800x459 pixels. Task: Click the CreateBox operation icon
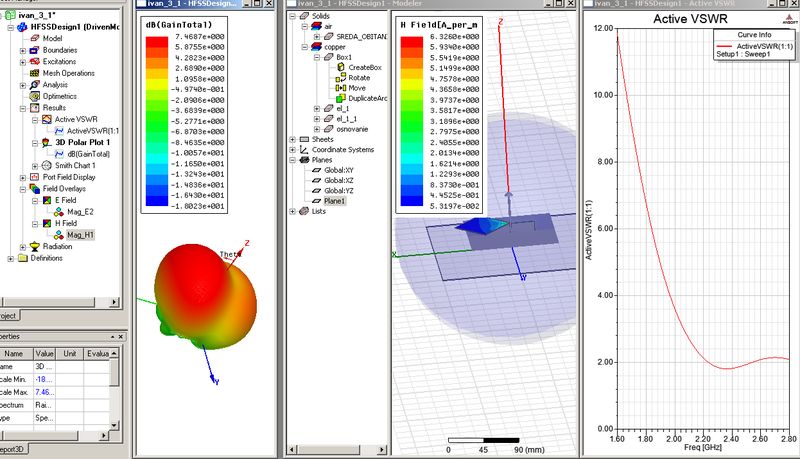tap(341, 65)
